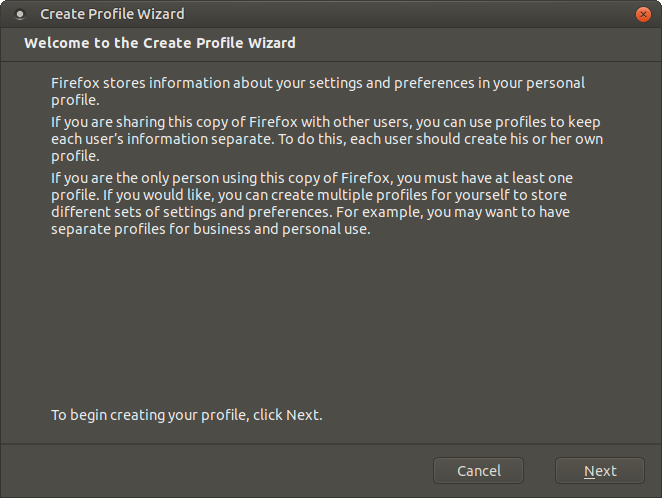Viewport: 662px width, 498px height.
Task: Cancel the Create Profile Wizard
Action: [478, 471]
